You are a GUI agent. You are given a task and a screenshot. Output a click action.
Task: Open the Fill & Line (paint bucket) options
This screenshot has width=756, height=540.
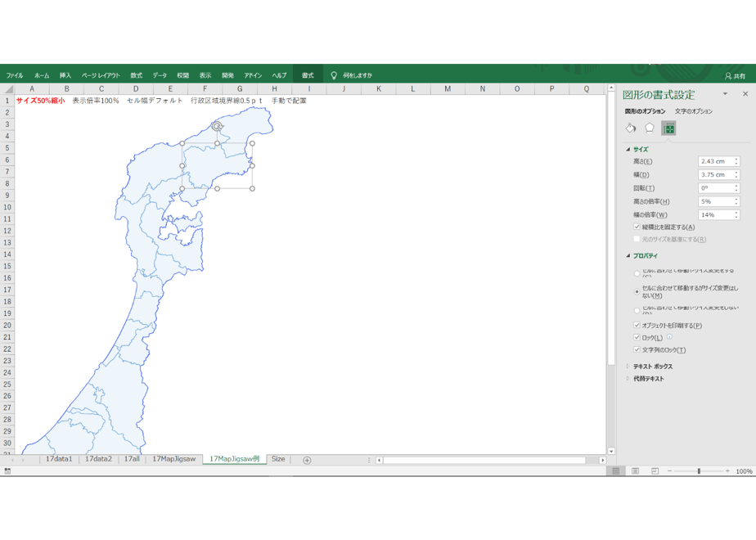[x=631, y=128]
